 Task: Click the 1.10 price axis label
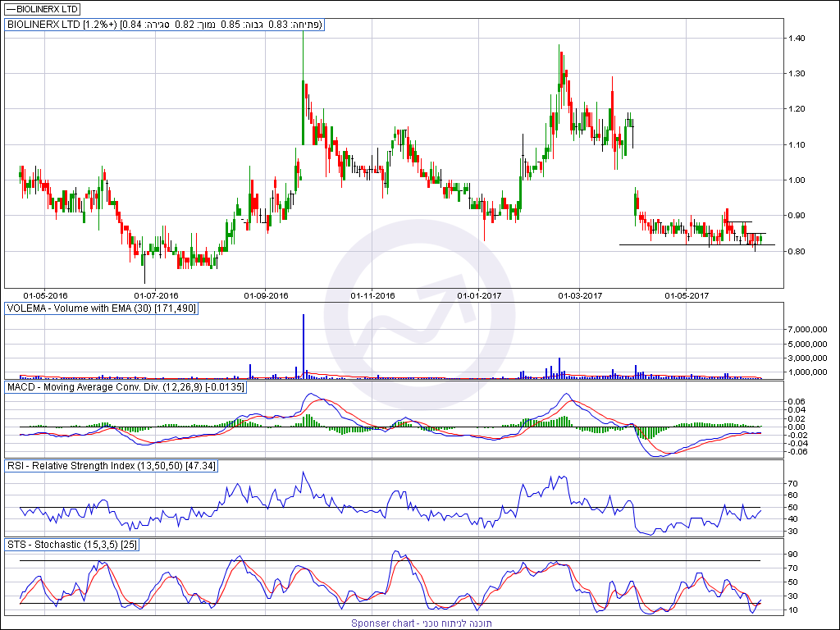point(796,144)
